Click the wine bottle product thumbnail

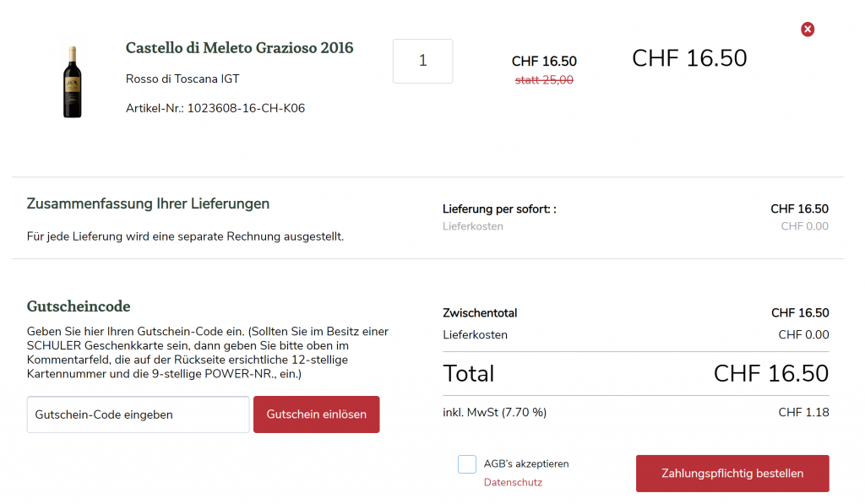point(73,82)
